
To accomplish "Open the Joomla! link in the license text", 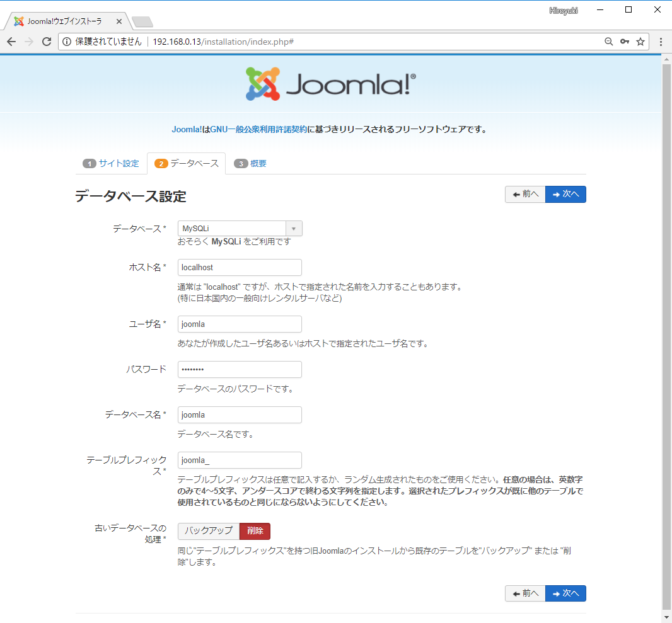I will [187, 129].
